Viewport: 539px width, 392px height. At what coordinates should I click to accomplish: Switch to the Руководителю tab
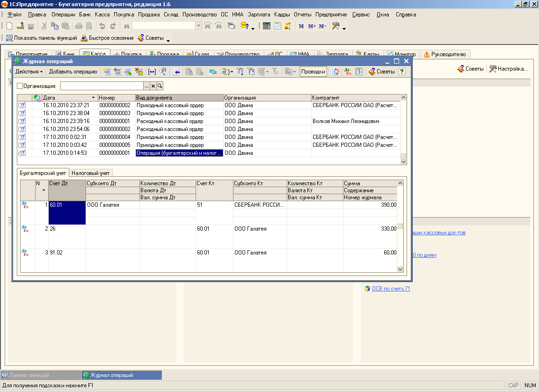coord(445,54)
